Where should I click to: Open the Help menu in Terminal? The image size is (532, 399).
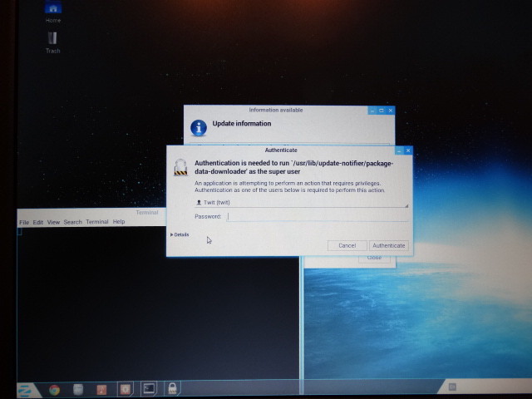[x=119, y=222]
